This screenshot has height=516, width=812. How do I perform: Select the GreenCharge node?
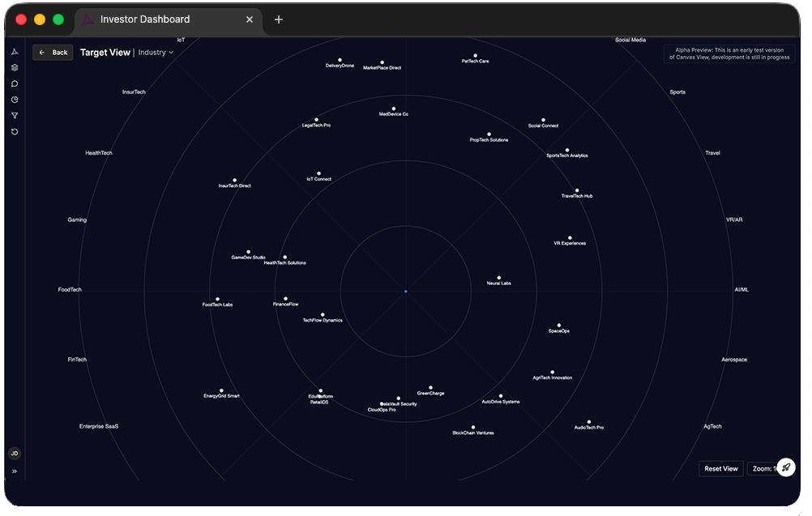point(431,388)
